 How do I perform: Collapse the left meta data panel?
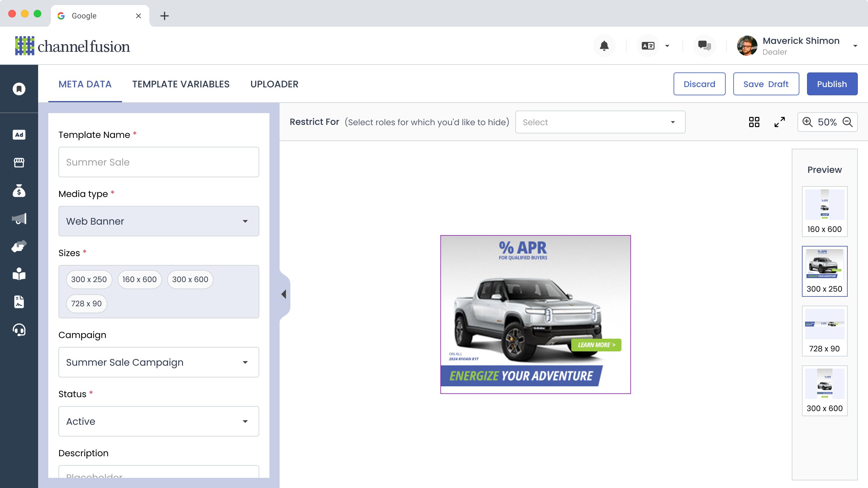tap(284, 294)
